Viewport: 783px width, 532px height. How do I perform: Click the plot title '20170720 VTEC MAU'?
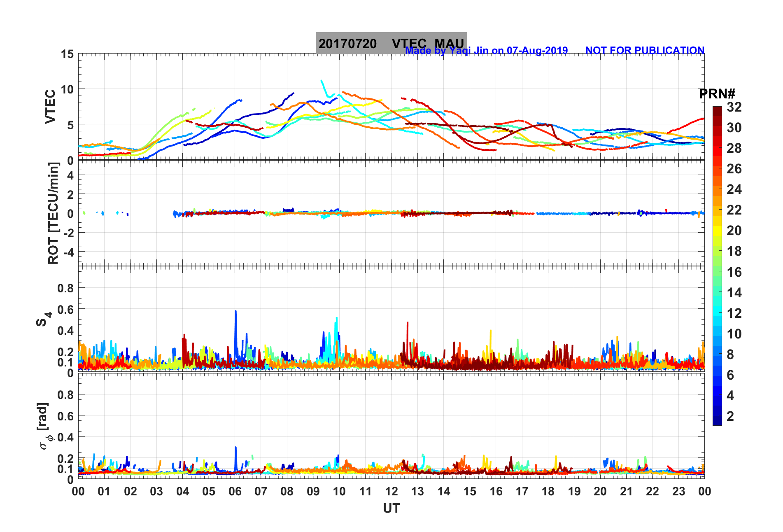[391, 43]
